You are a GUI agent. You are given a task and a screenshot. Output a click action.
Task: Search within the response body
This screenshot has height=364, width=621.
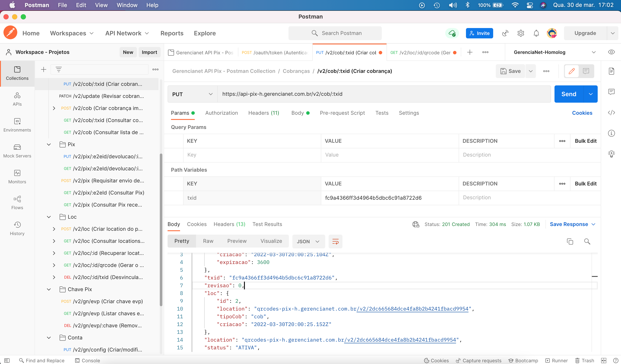coord(587,242)
